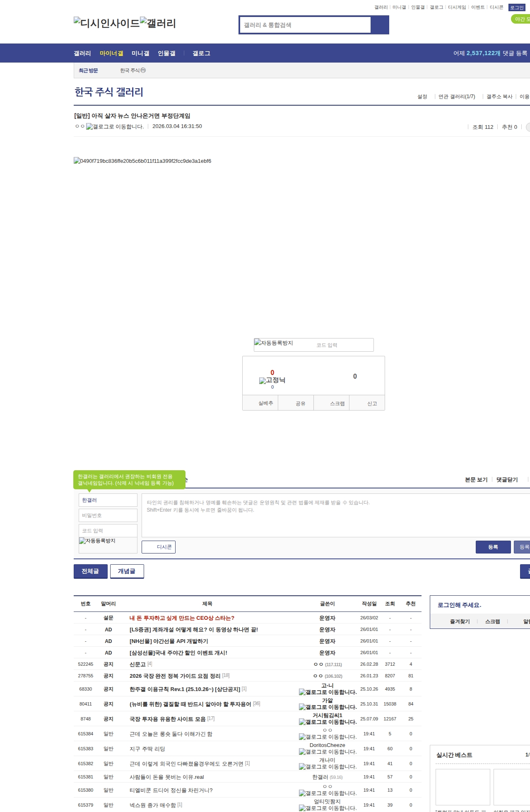Open gallog icon for writer 거시퇴김씨1

pos(328,722)
